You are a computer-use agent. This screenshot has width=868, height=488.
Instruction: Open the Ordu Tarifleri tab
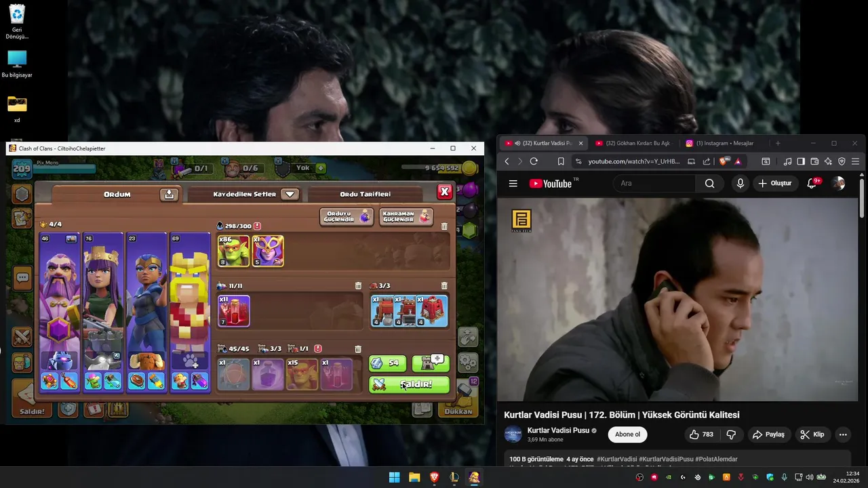click(366, 194)
